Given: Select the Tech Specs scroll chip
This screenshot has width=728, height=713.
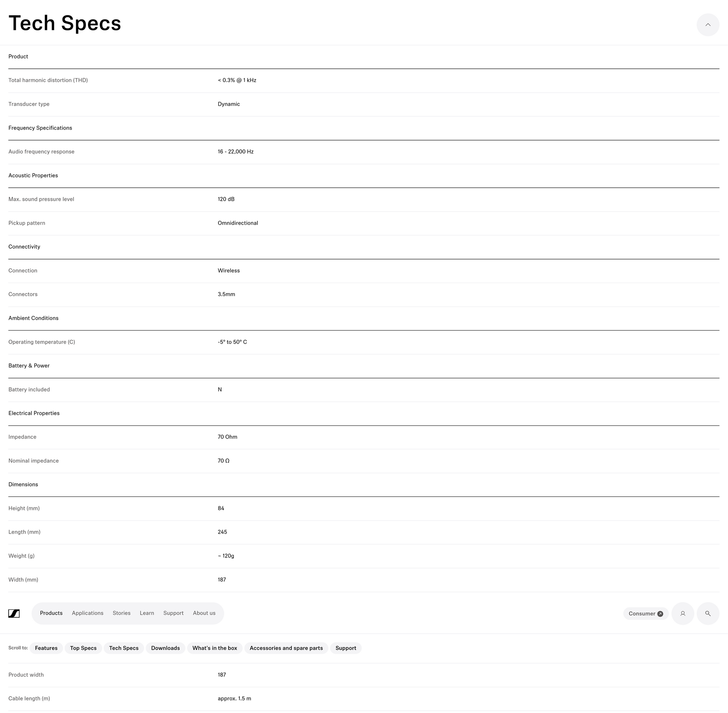Looking at the screenshot, I should click(124, 648).
